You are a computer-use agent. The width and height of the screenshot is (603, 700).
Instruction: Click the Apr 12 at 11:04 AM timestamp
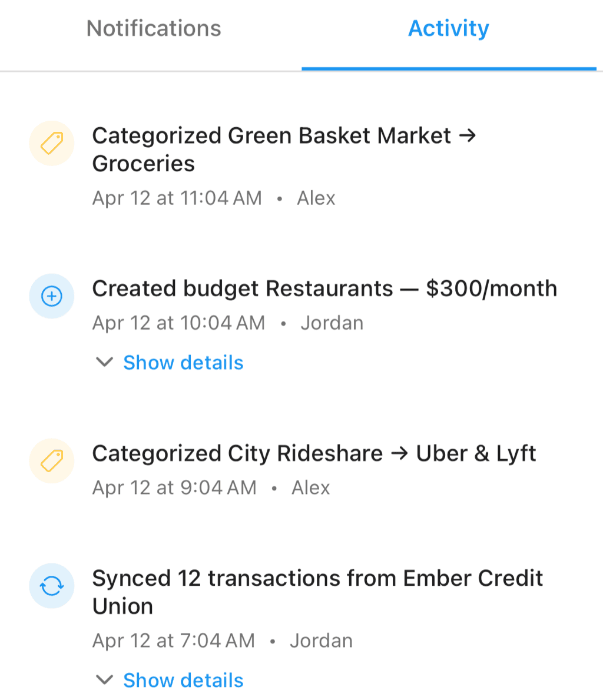177,198
